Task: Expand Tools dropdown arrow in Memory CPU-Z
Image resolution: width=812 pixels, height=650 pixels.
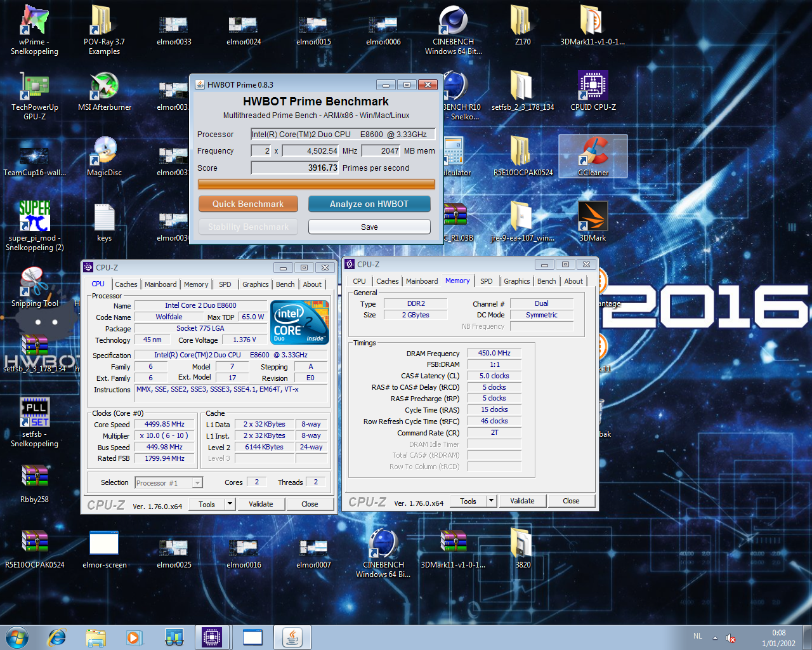Action: click(491, 501)
